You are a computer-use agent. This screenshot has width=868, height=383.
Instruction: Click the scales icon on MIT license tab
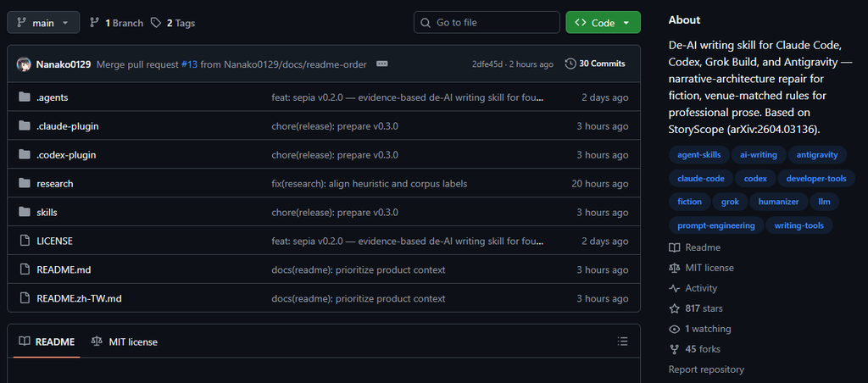pyautogui.click(x=97, y=341)
